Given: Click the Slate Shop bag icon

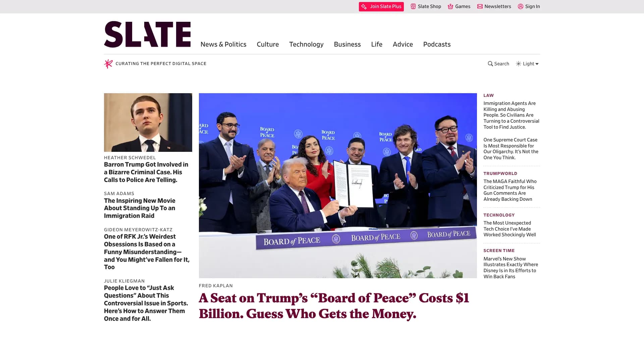Looking at the screenshot, I should 413,6.
